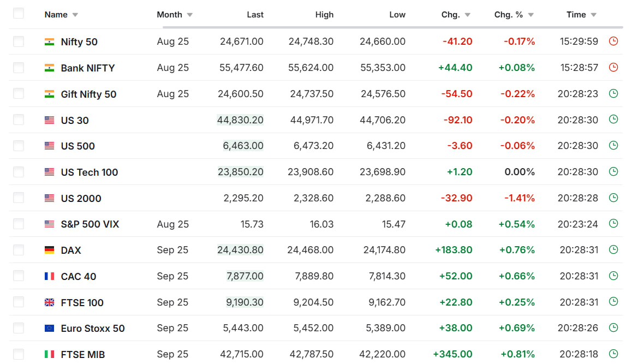
Task: Tick the checkbox for Nifty 50 row
Action: 19,41
